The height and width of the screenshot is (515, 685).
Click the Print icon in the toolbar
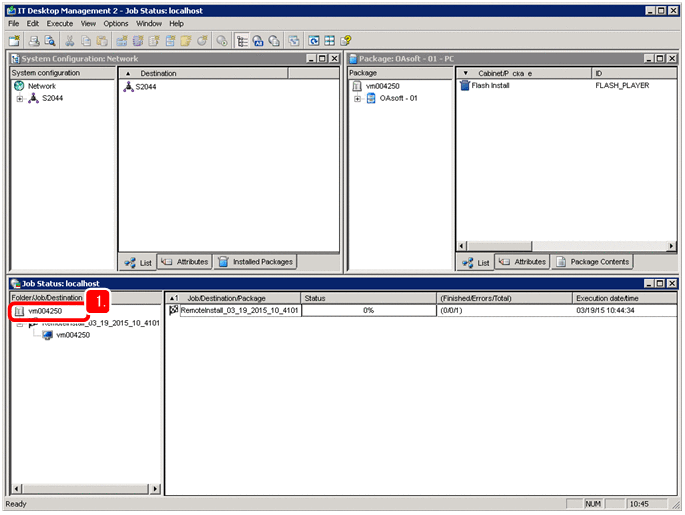coord(33,41)
